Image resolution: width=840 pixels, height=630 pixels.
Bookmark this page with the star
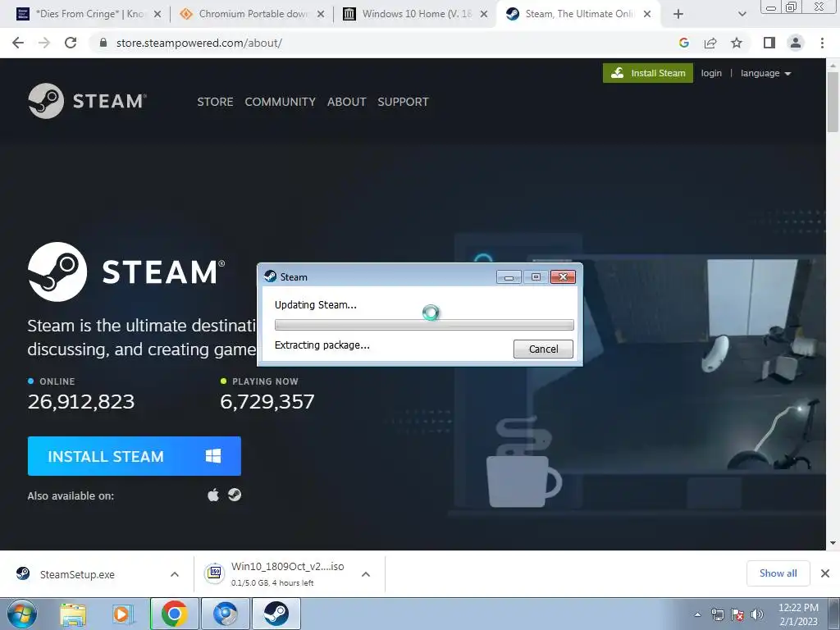pyautogui.click(x=737, y=43)
